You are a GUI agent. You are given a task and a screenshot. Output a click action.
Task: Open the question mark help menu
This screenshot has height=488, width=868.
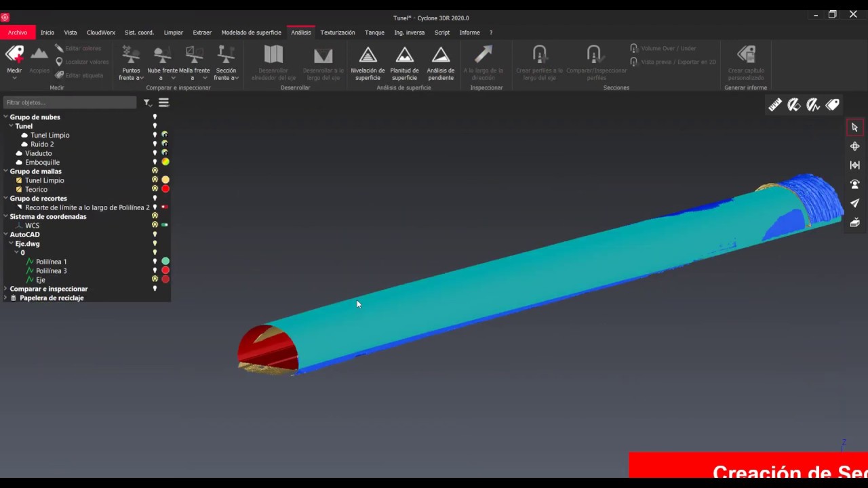491,33
